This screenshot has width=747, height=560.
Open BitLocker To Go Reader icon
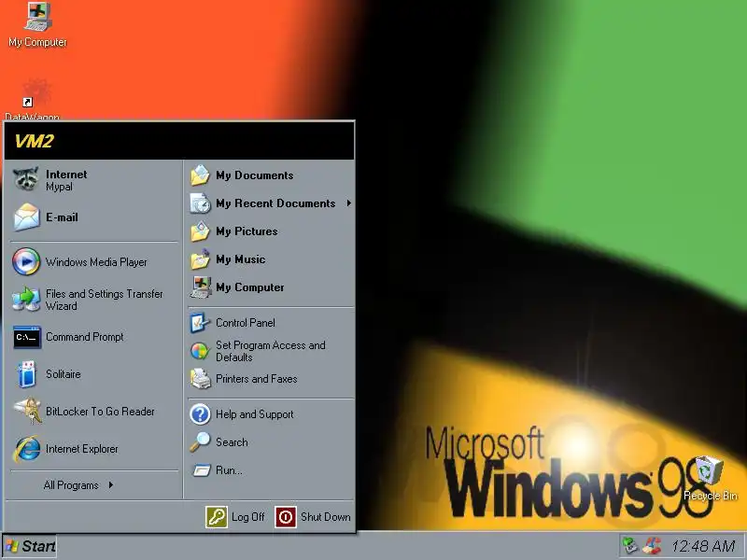27,411
